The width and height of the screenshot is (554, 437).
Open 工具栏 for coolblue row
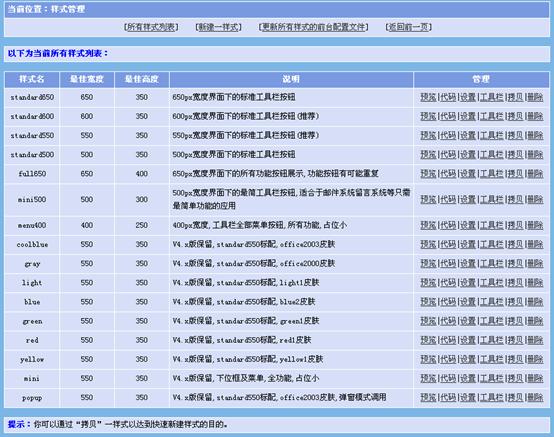(491, 244)
